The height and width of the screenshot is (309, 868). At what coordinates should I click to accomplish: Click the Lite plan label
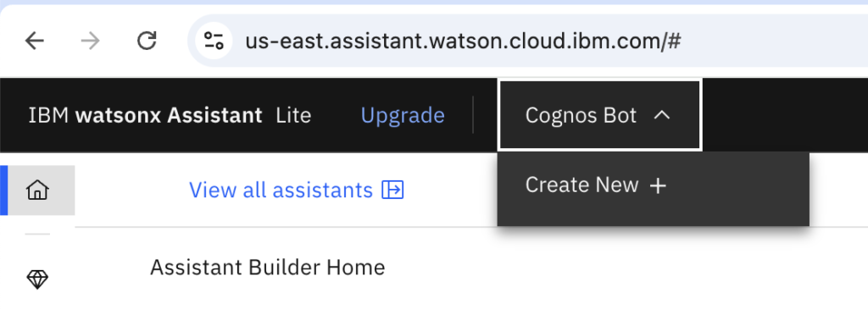[293, 115]
